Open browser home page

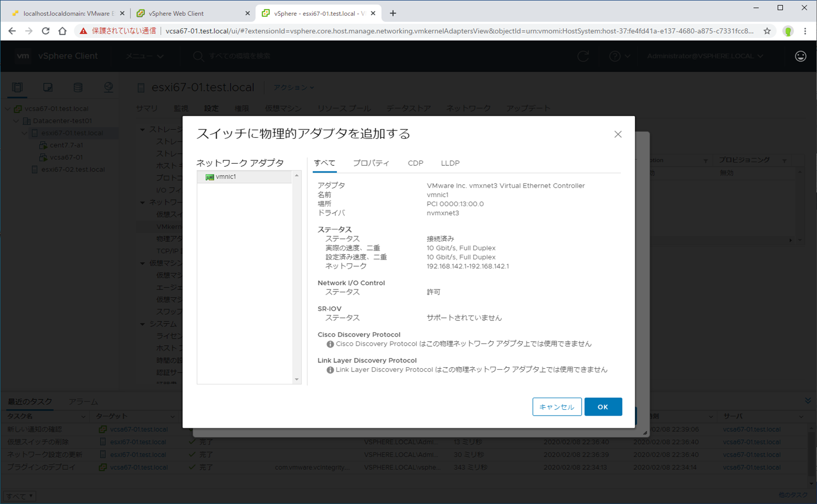[63, 31]
